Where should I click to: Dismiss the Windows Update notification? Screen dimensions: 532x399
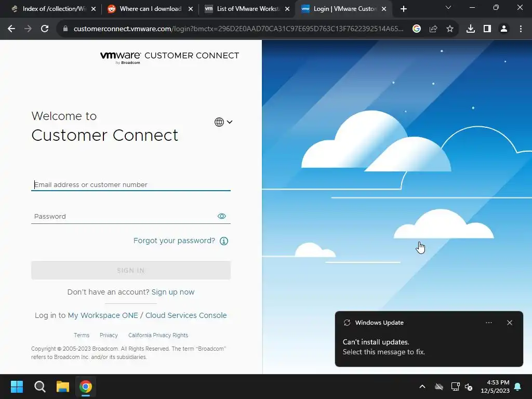point(510,323)
